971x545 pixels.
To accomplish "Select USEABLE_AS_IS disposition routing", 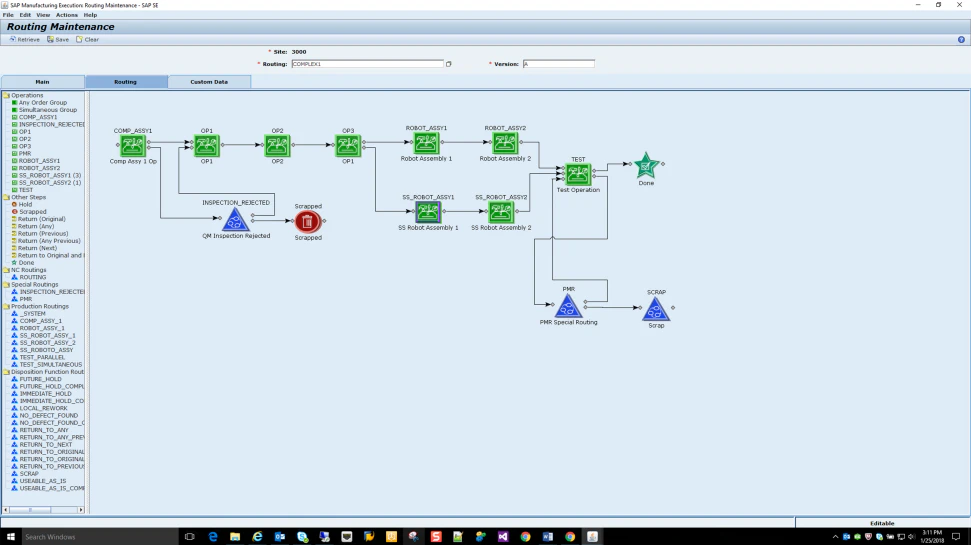I will point(43,481).
